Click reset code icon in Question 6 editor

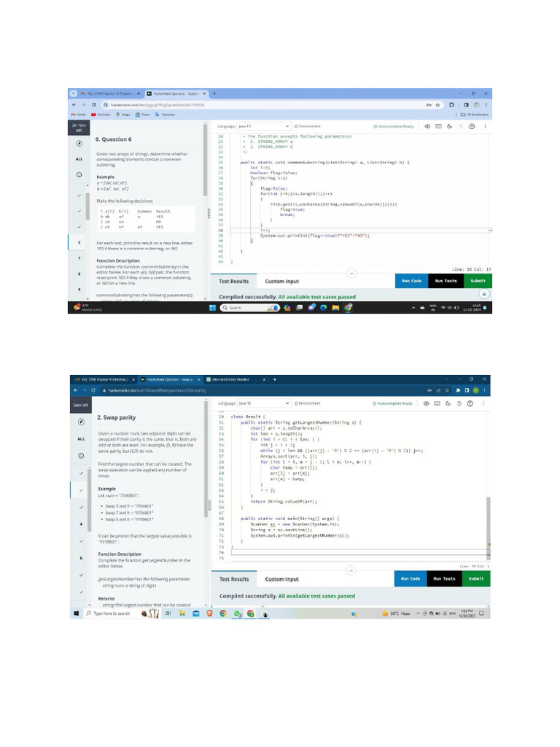click(461, 126)
